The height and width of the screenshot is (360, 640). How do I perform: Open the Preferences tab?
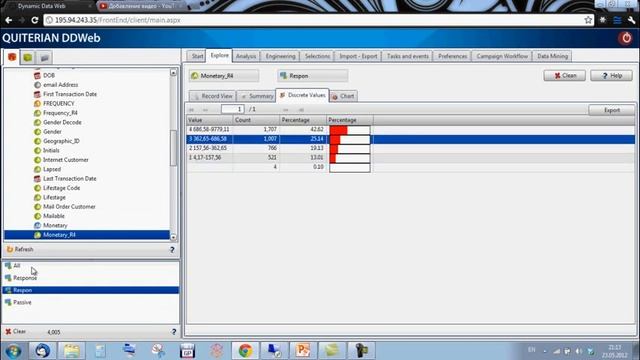(452, 56)
